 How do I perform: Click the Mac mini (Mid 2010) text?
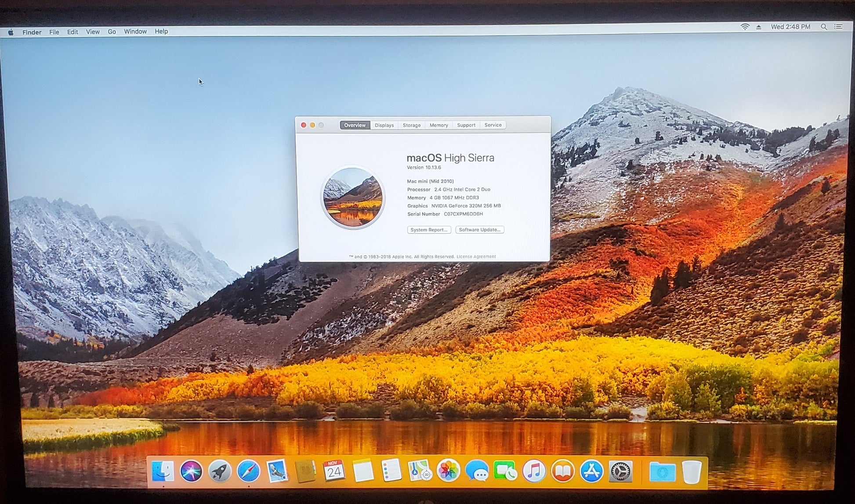[x=430, y=181]
